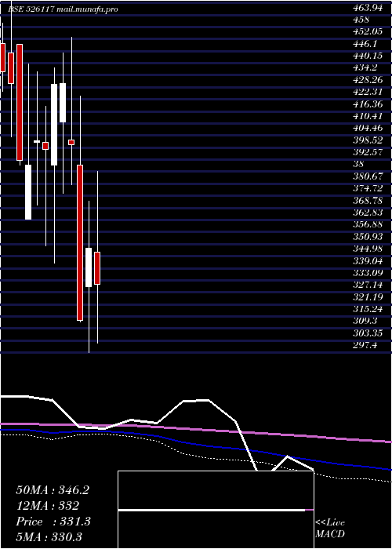The image size is (392, 549).
Task: Select the 339.04 price level label
Action: click(368, 261)
